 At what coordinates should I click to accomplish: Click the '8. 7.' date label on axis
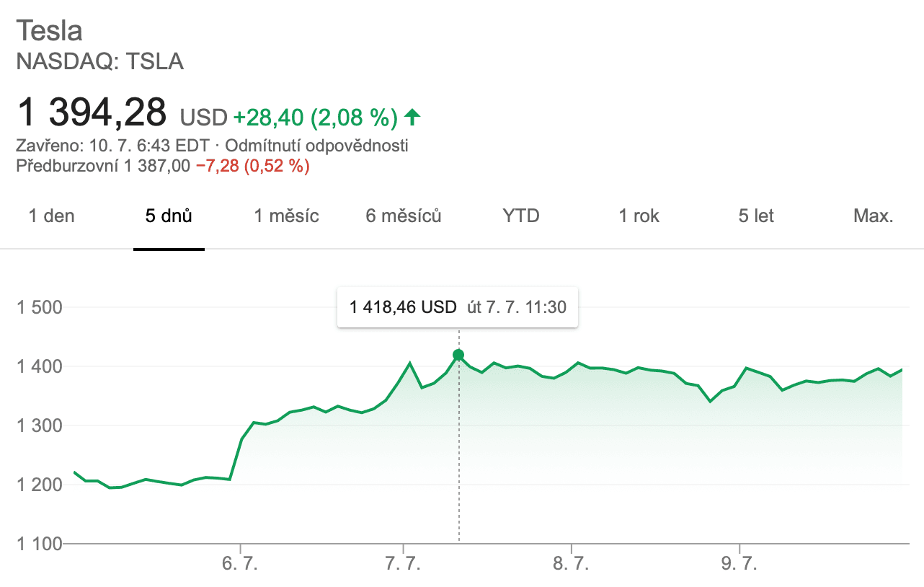571,565
